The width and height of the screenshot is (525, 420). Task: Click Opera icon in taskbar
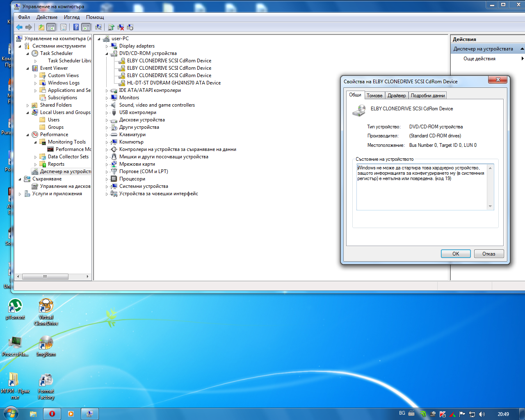(x=52, y=414)
